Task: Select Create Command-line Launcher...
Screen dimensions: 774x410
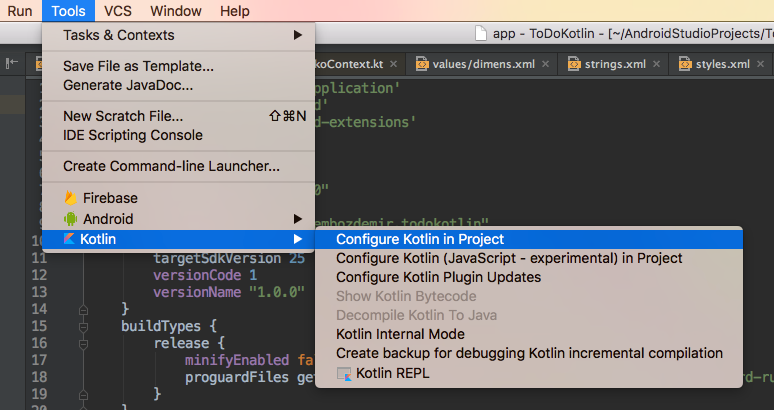Action: click(x=179, y=166)
